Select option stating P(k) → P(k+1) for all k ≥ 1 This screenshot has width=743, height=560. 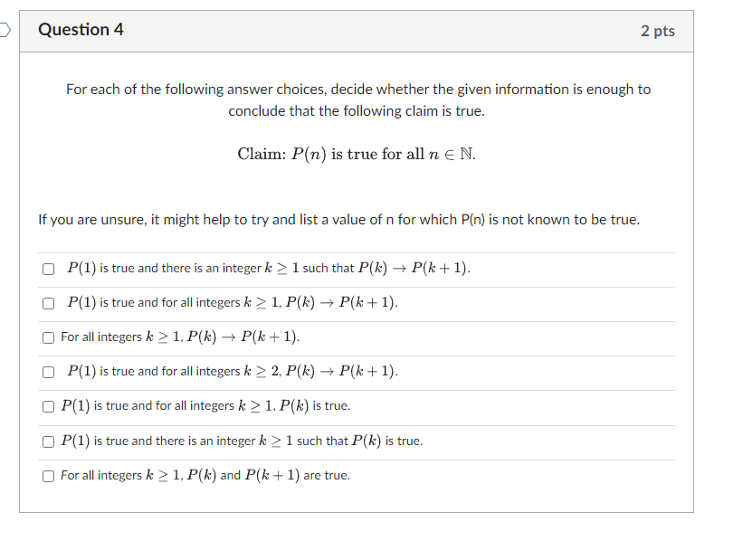coord(48,303)
